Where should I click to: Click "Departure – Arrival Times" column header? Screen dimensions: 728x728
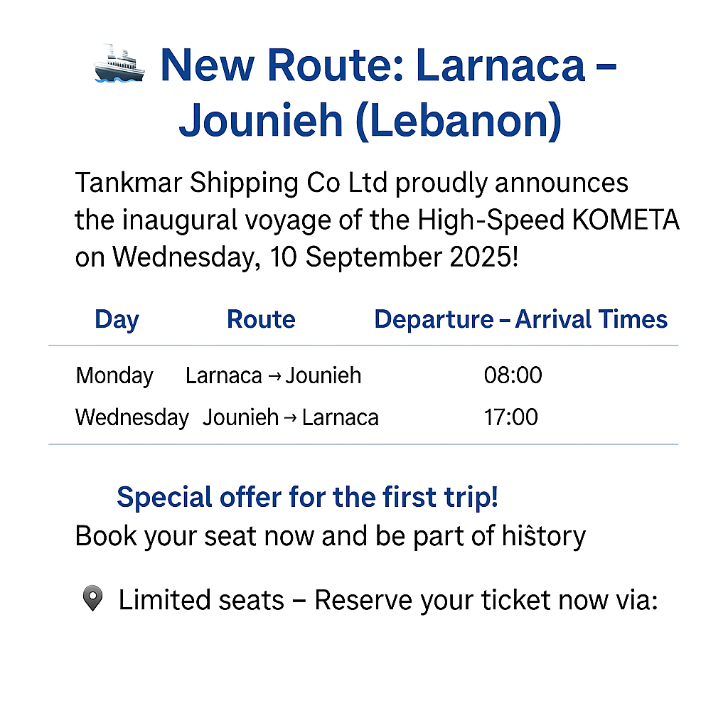pyautogui.click(x=520, y=320)
